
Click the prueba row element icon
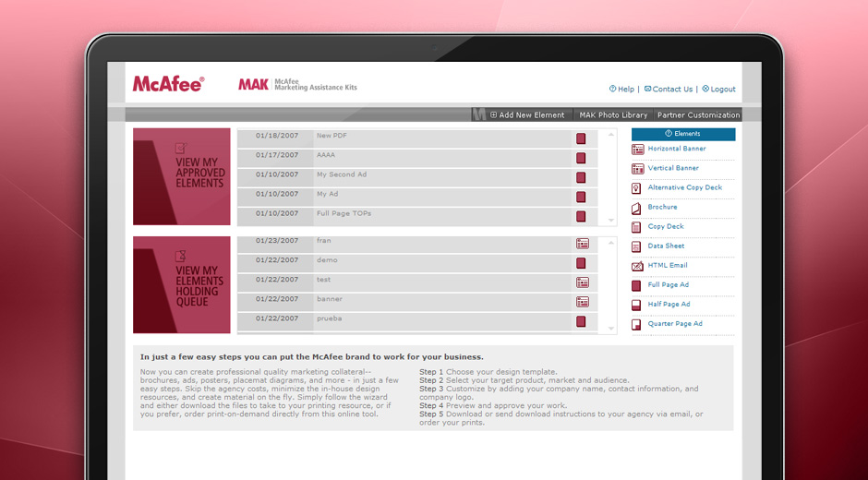[x=581, y=321]
